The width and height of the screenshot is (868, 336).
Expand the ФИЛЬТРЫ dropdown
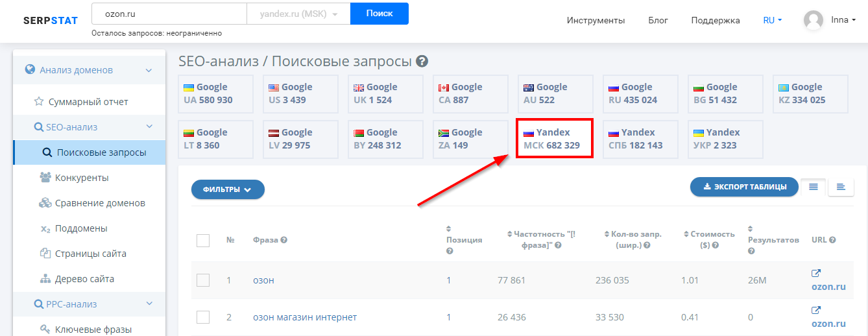pos(228,189)
